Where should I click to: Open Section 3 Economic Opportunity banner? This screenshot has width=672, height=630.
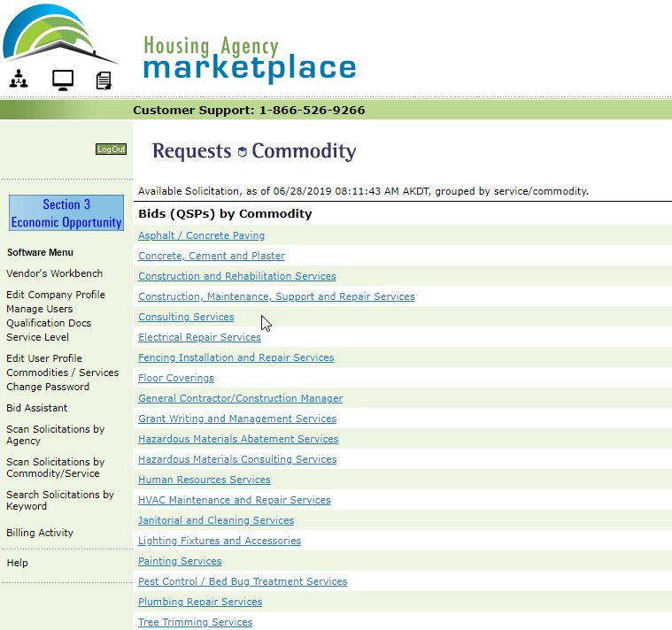[x=66, y=213]
